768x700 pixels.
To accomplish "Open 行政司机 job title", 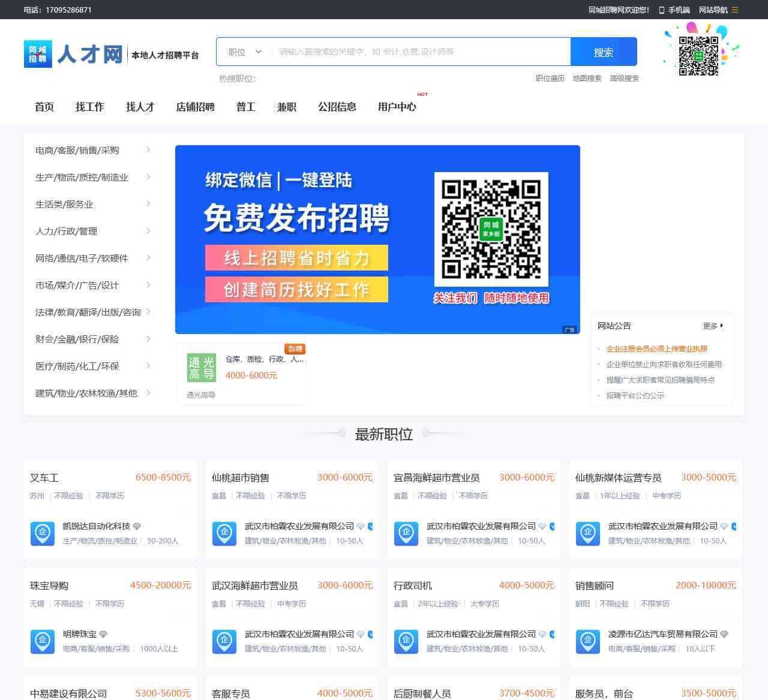I will click(x=413, y=585).
